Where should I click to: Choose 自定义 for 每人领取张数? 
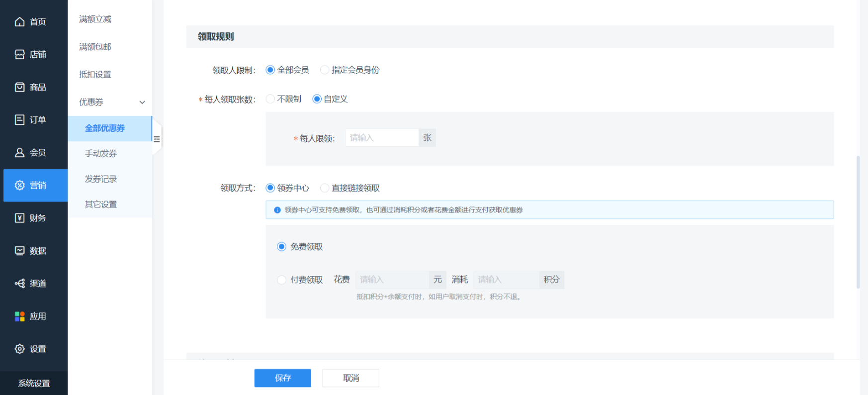point(317,99)
